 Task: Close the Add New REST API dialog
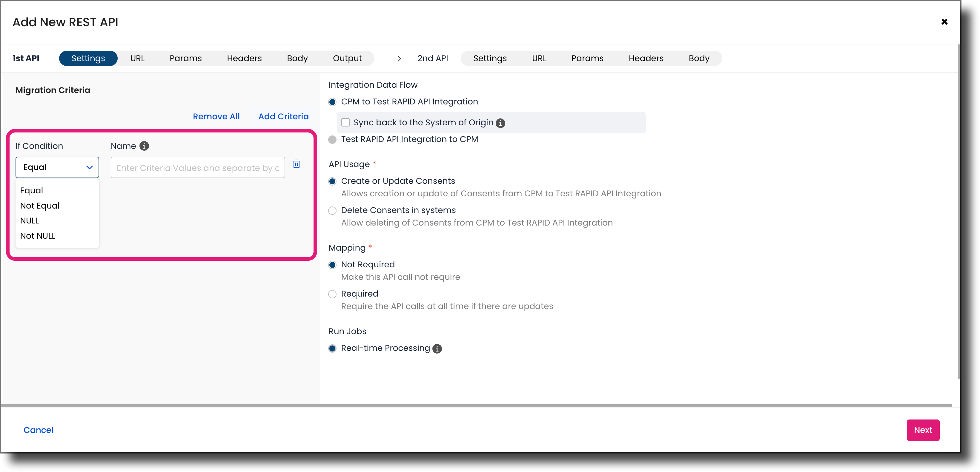(x=944, y=22)
